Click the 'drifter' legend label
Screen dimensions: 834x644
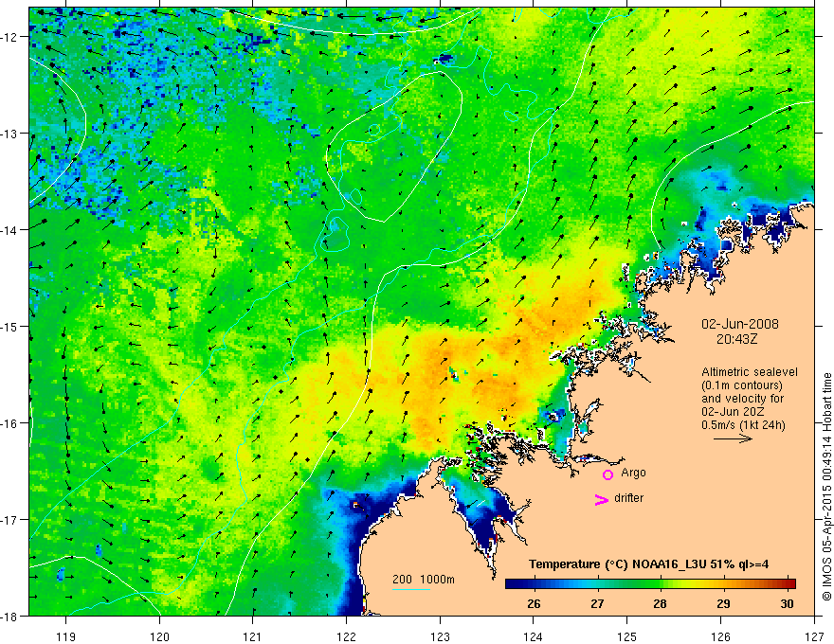pyautogui.click(x=628, y=498)
